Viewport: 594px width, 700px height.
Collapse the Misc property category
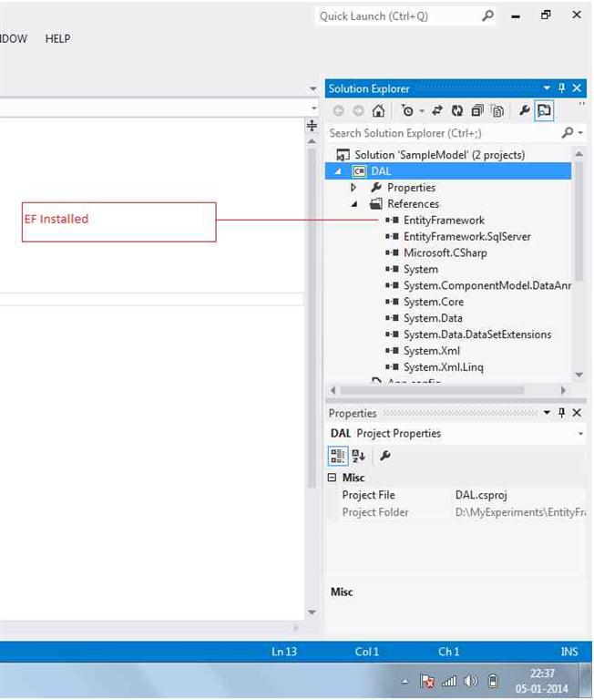pyautogui.click(x=332, y=478)
